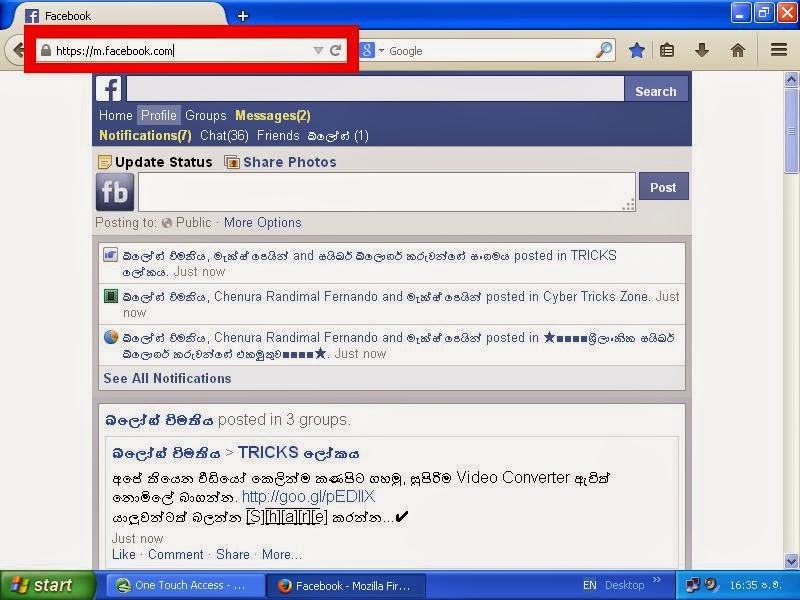Open a new browser tab

click(243, 16)
